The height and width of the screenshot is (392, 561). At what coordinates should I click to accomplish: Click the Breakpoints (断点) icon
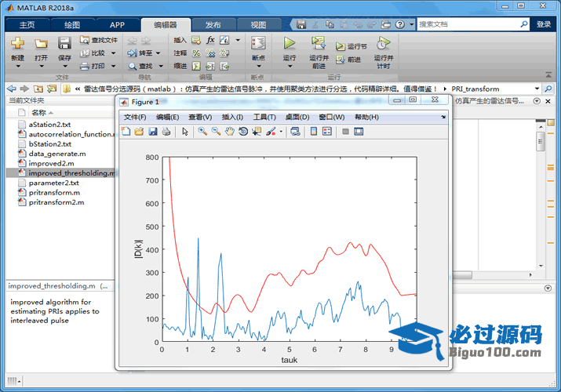[258, 43]
